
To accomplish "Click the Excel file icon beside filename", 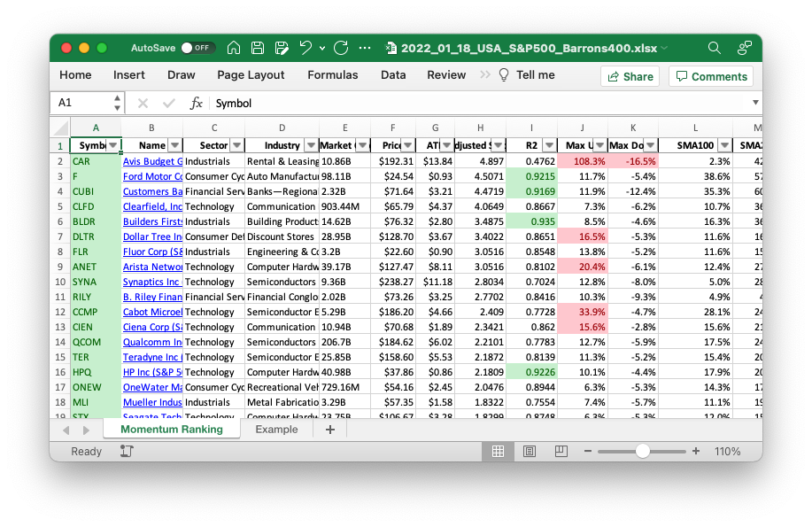I will coord(391,48).
